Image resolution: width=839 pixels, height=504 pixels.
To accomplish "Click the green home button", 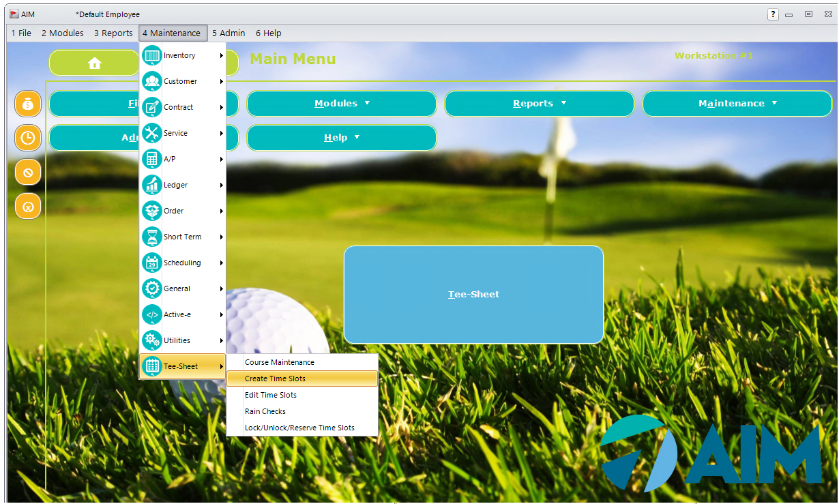I will click(94, 62).
